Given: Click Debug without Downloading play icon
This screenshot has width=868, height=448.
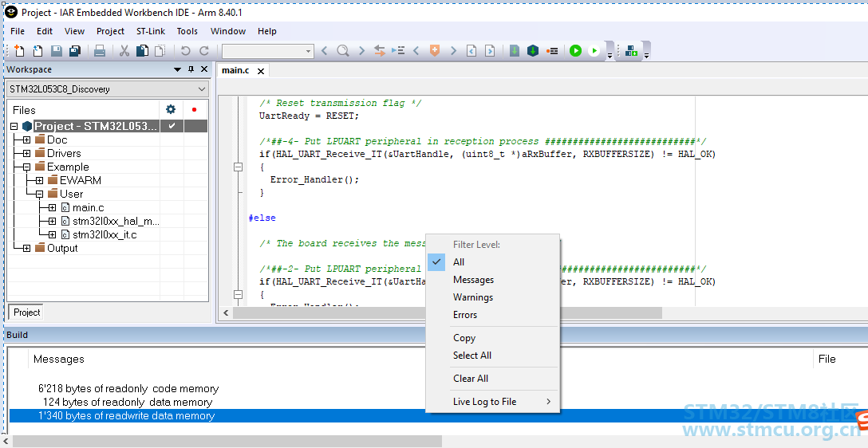Looking at the screenshot, I should point(594,51).
